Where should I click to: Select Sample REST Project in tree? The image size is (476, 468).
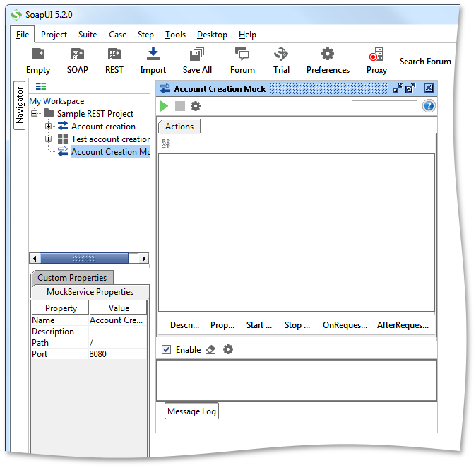pyautogui.click(x=95, y=113)
